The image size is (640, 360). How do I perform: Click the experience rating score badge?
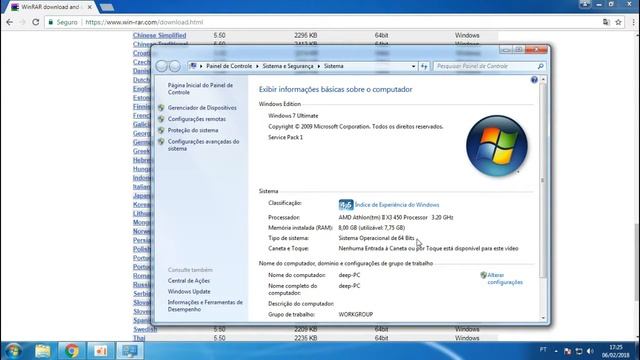tap(346, 204)
